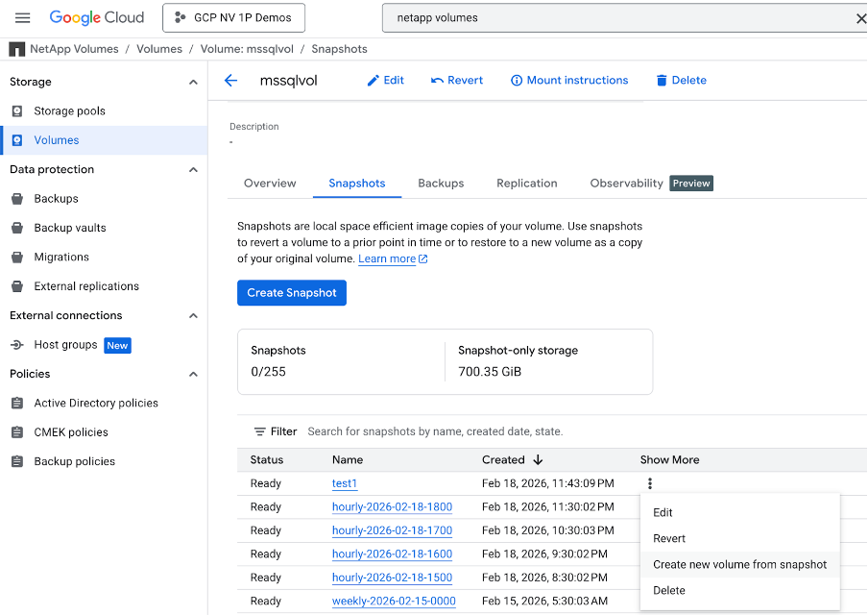The image size is (868, 615).
Task: Choose Revert in snapshot context menu
Action: (x=739, y=538)
